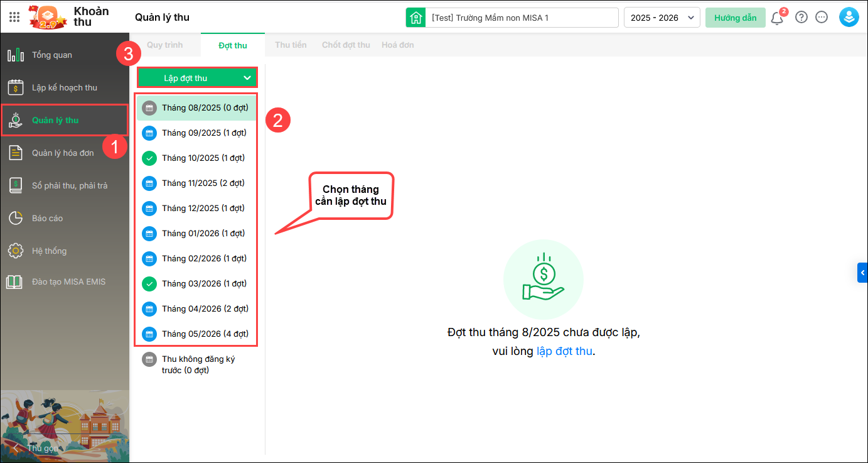Click the Tháng 02/2026 calendar icon
The height and width of the screenshot is (463, 868).
click(x=149, y=259)
